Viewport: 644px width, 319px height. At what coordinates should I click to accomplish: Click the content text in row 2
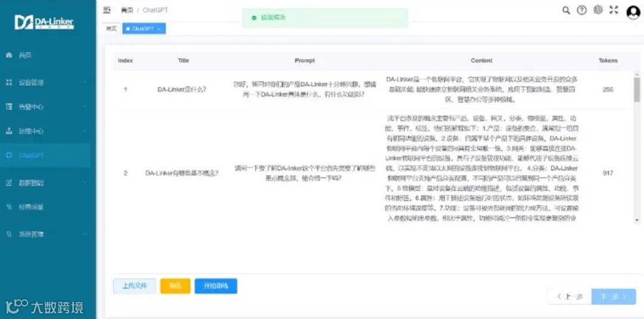(x=481, y=168)
